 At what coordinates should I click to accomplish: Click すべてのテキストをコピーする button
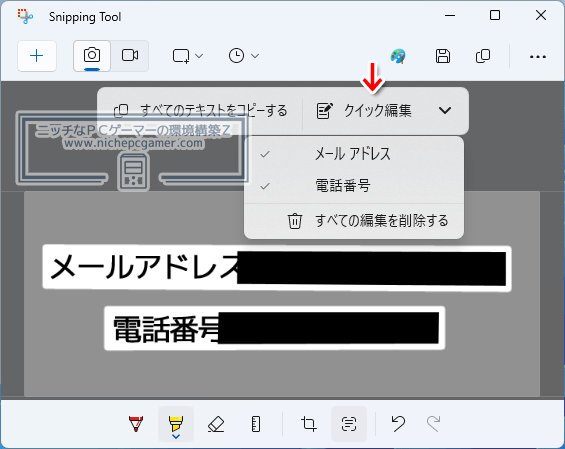click(200, 111)
